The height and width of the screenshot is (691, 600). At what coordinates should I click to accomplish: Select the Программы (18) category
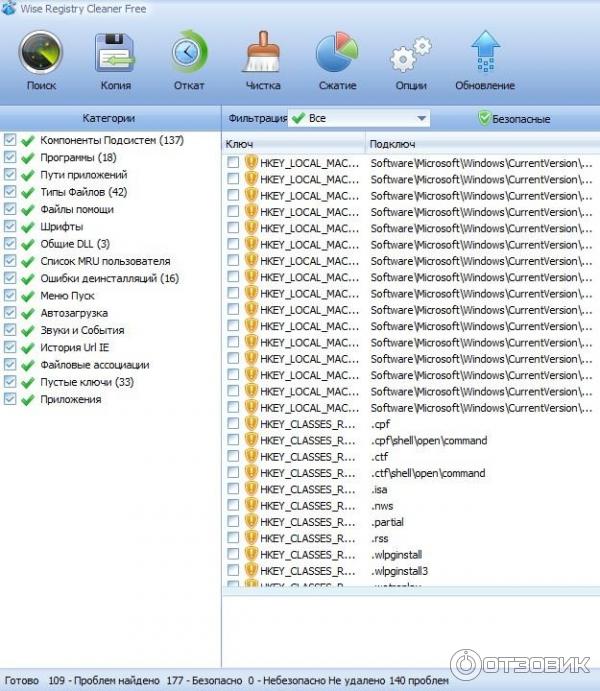tap(78, 157)
